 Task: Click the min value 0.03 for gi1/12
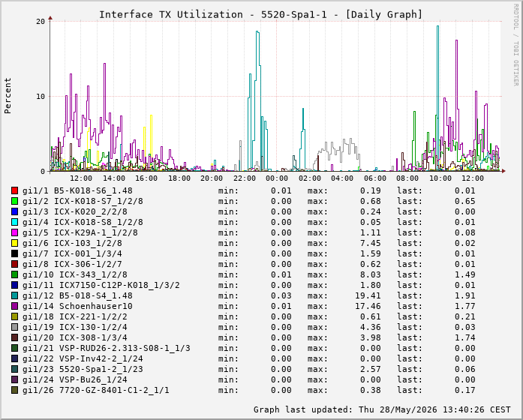tap(281, 295)
